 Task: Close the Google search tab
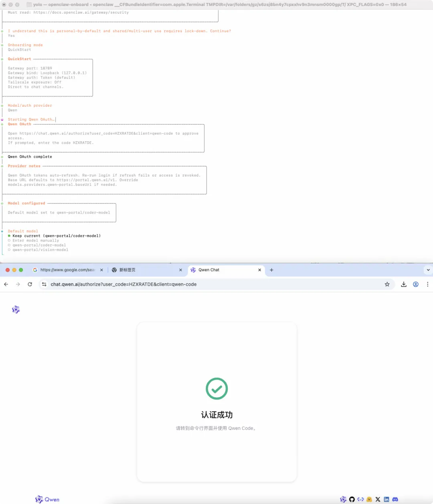101,270
